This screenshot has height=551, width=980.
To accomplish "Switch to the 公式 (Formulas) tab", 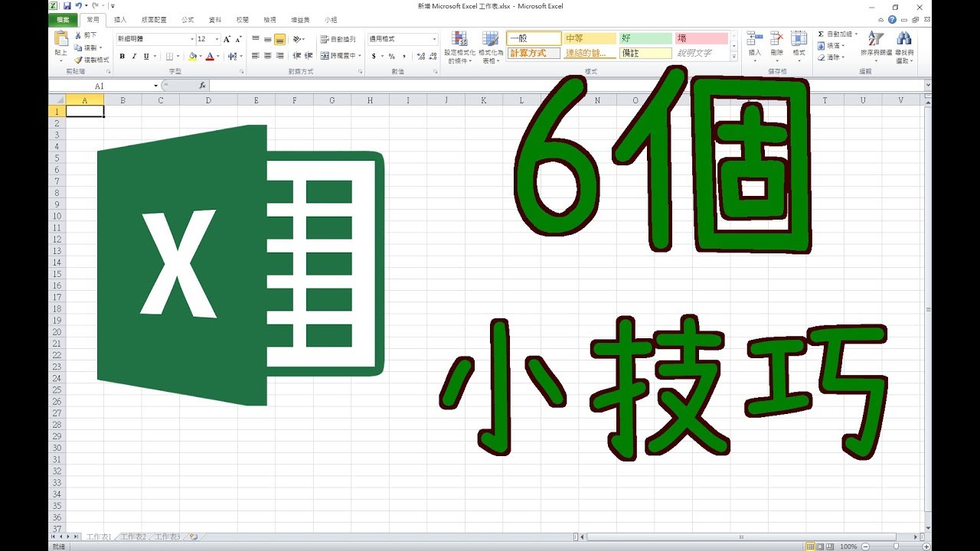I will point(188,20).
